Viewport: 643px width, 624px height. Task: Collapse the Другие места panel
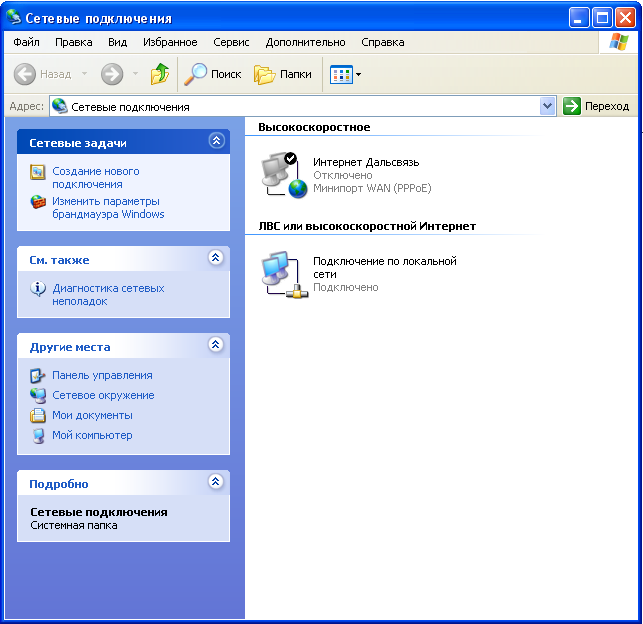[x=215, y=345]
